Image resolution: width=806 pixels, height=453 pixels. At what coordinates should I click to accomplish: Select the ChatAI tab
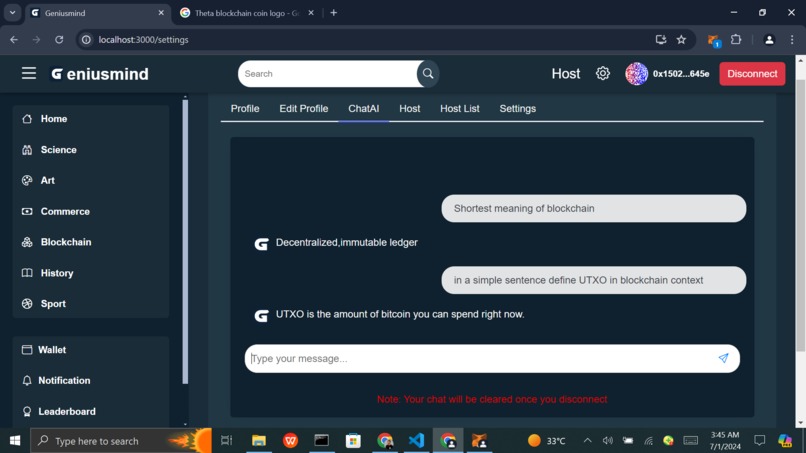363,108
